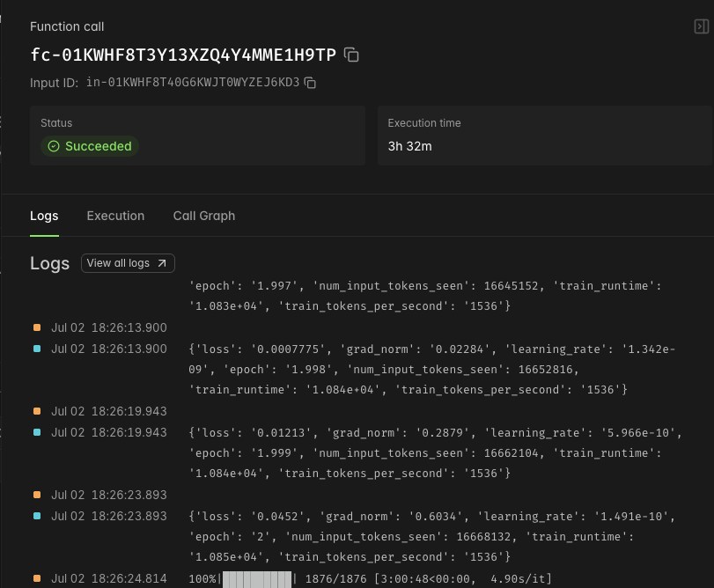Image resolution: width=714 pixels, height=588 pixels.
Task: Select the loss 0.0007775 log entry
Action: point(431,369)
